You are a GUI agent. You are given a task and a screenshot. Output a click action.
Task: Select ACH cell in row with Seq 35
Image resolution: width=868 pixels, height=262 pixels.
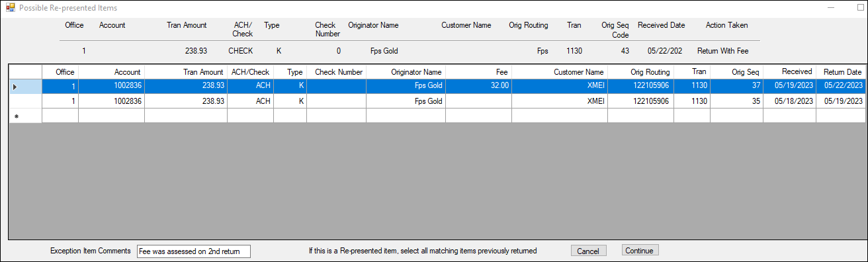[250, 101]
